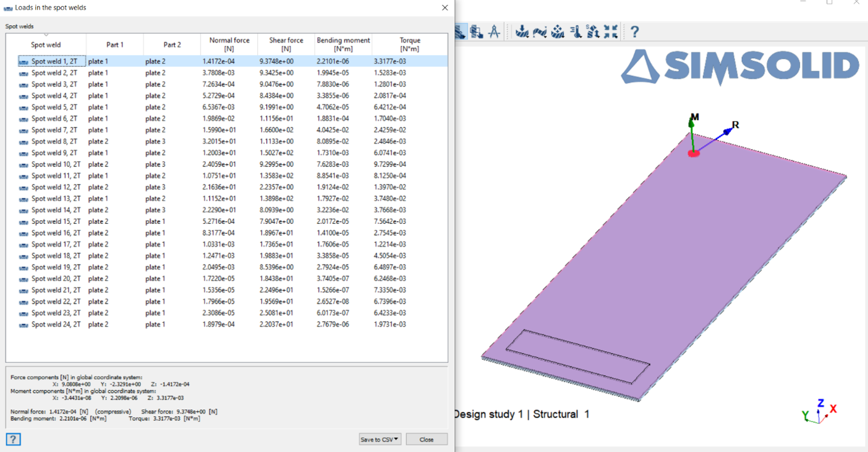
Task: Select the Spot weld 7, 2T row
Action: point(54,130)
